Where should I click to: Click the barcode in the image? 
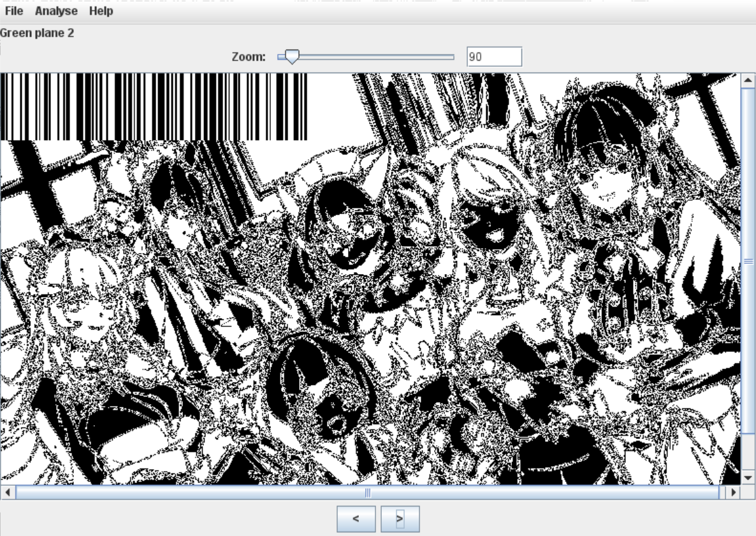point(154,106)
